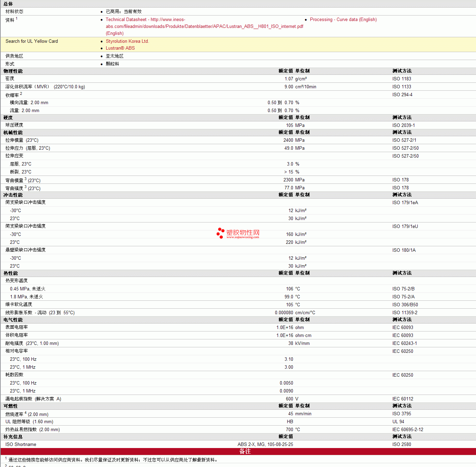Click the ISO 2039-1 test method cell
Screen dimensions: 476x467
[404, 125]
